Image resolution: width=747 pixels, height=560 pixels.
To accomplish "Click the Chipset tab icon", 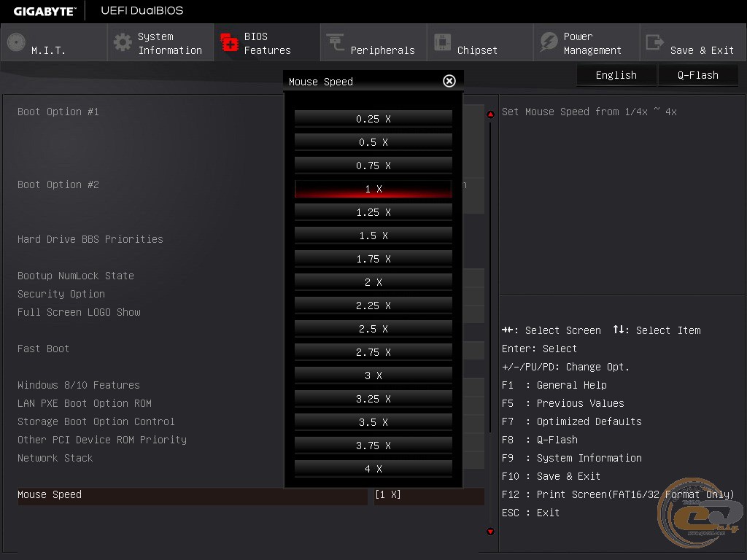I will pos(442,43).
